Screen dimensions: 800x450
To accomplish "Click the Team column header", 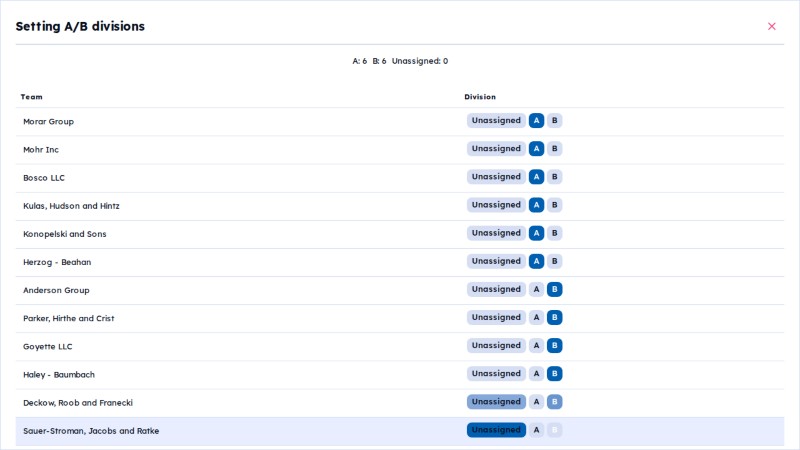I will click(32, 96).
